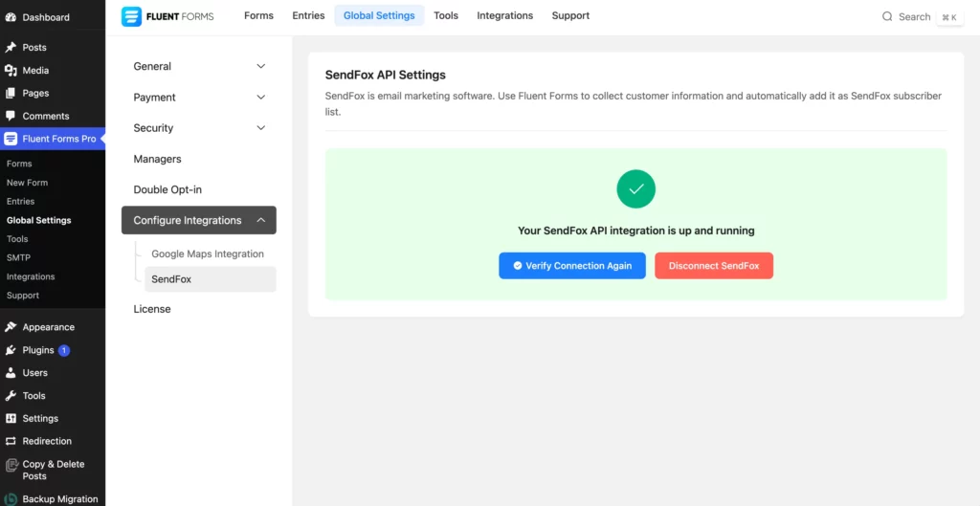Click the Pages icon in sidebar
Screen dimensions: 980x506
pos(11,93)
